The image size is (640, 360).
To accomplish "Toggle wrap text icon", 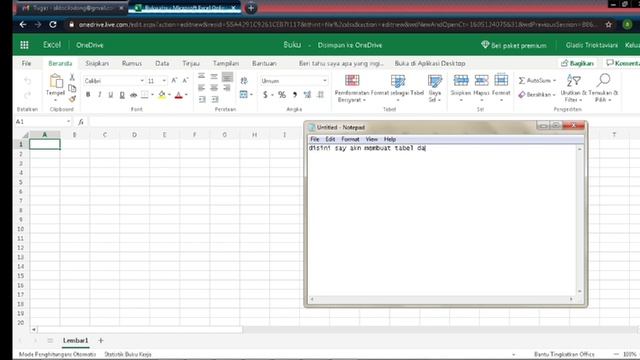I will coord(244,81).
